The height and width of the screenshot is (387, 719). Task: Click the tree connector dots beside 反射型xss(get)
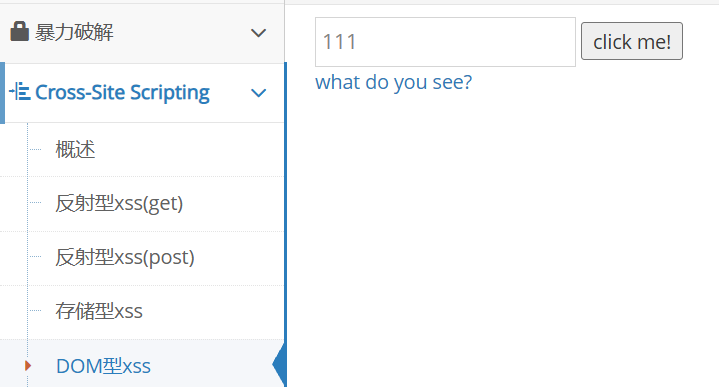click(35, 203)
